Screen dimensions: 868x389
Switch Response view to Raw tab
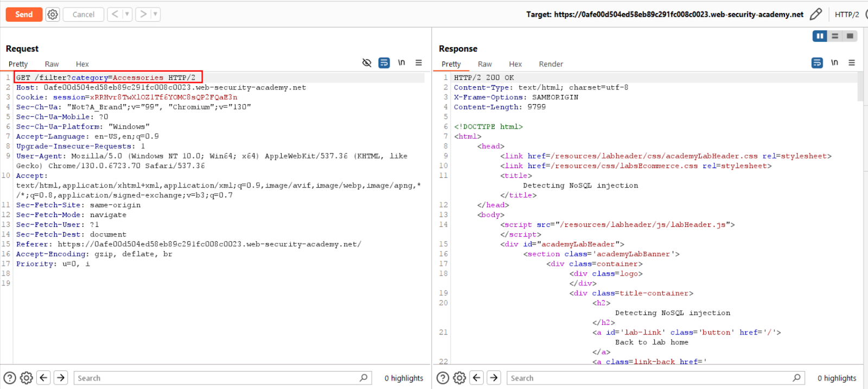tap(485, 64)
